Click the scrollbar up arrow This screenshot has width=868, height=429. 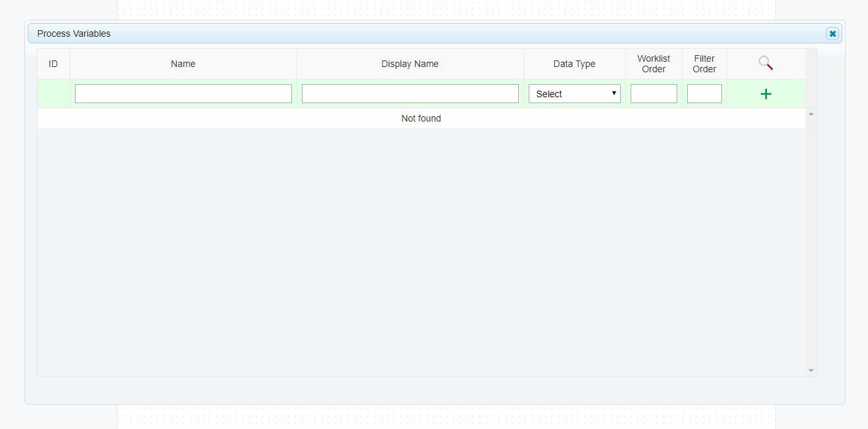[x=810, y=113]
